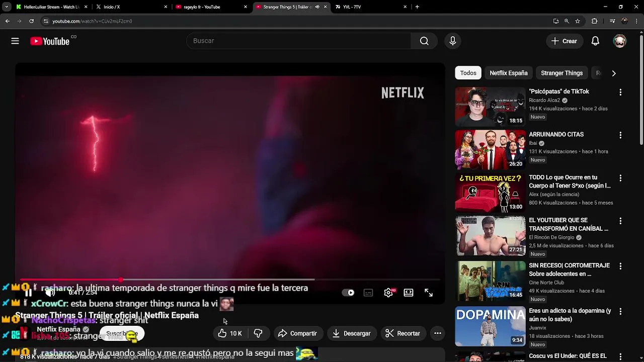Viewport: 644px width, 362px height.
Task: Toggle the autoplay switch
Action: [x=348, y=293]
